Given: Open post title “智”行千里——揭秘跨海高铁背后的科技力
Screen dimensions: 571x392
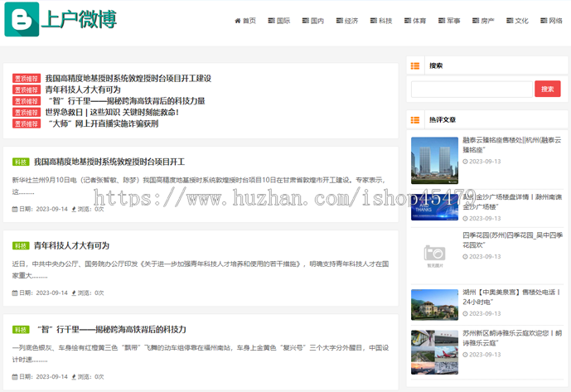Looking at the screenshot, I should 112,329.
